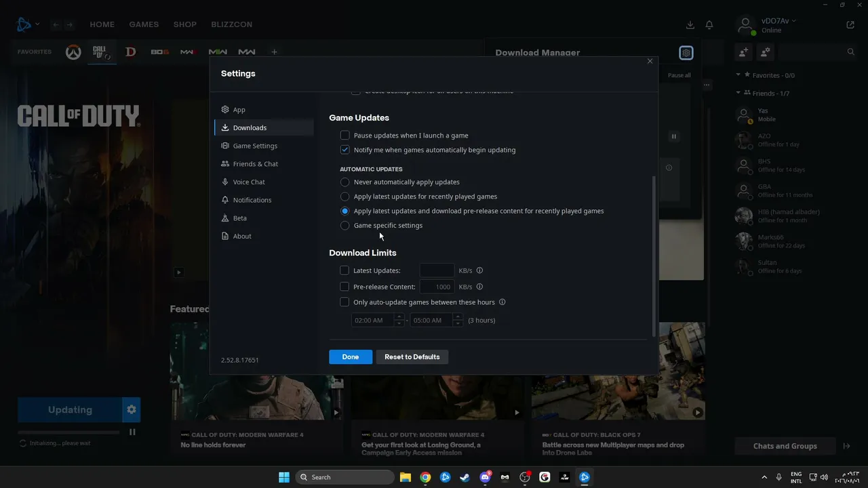Collapse the friends panel using the arrow icon
This screenshot has height=488, width=868.
(x=846, y=446)
